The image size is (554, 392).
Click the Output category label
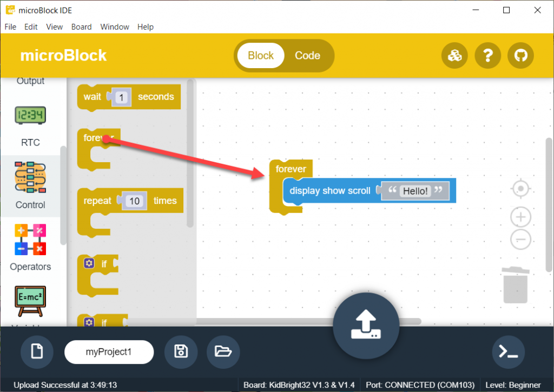coord(30,81)
